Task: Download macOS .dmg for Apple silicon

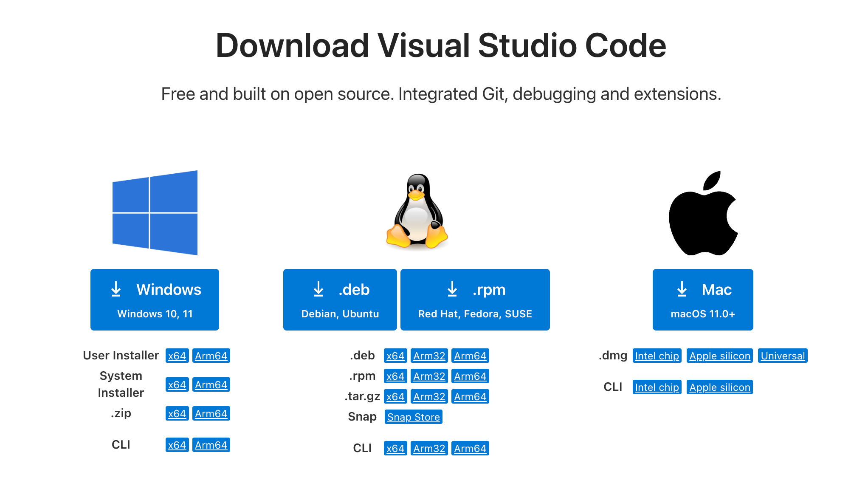Action: point(720,356)
